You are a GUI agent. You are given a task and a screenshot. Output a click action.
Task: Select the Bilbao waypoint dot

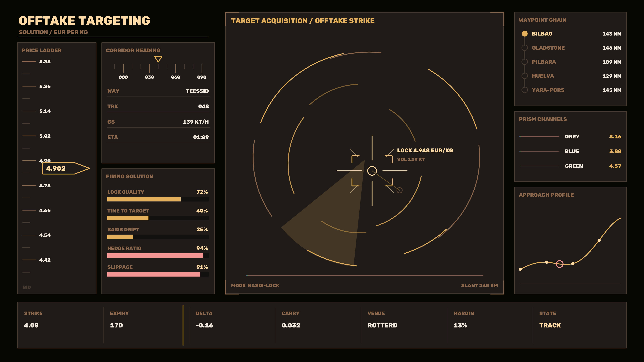click(x=524, y=34)
